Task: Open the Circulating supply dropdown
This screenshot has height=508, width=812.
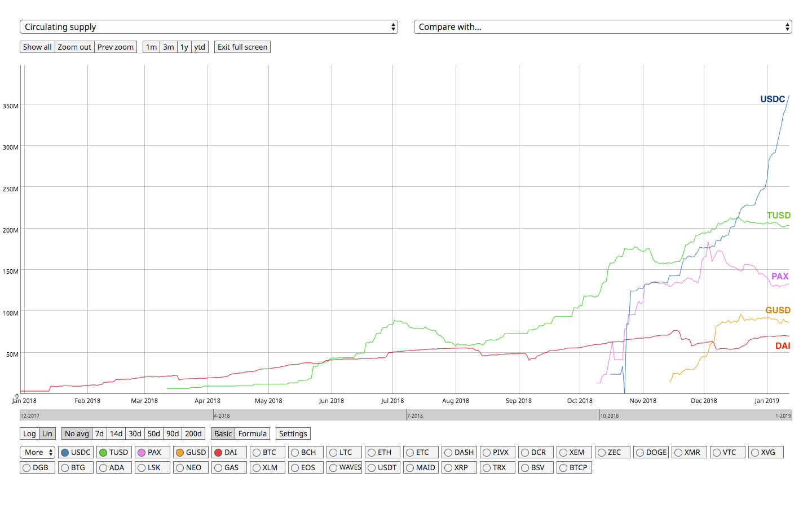Action: click(209, 27)
